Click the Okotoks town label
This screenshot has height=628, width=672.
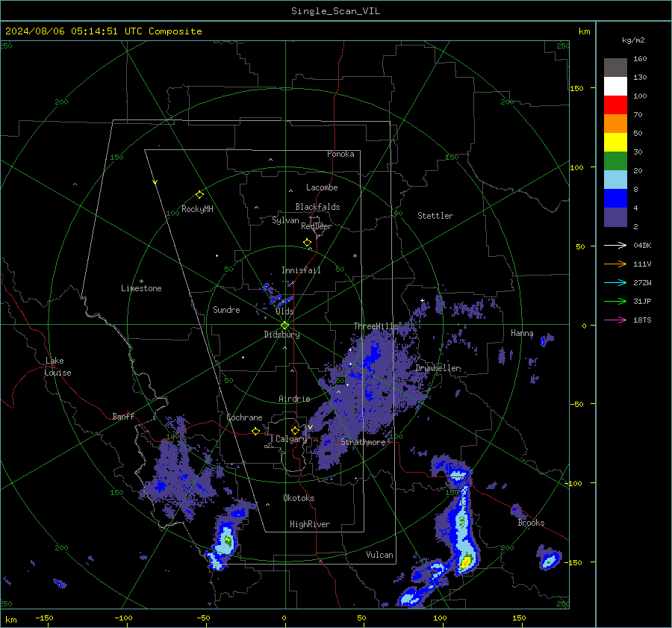point(299,497)
